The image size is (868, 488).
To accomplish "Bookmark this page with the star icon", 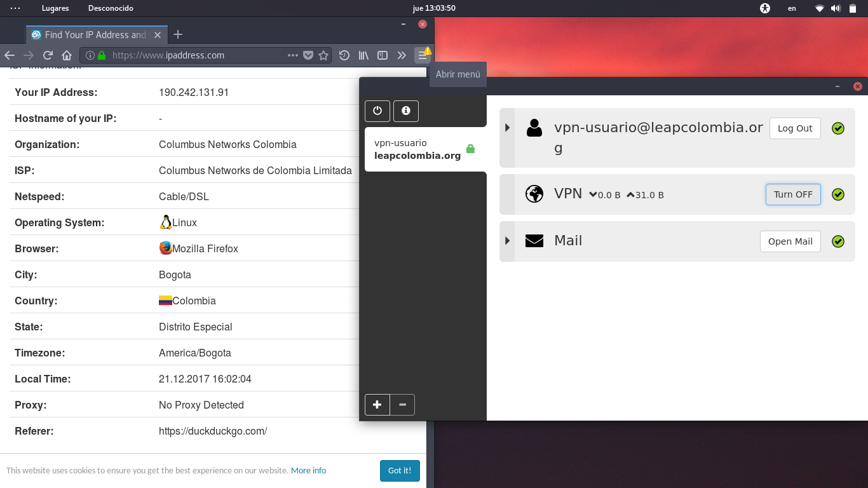I will [323, 55].
